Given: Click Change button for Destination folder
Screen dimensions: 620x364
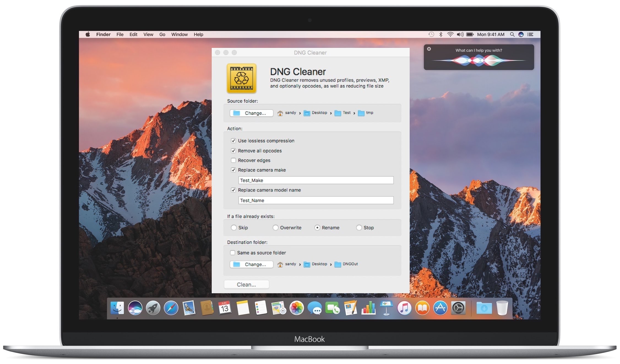Looking at the screenshot, I should click(x=251, y=264).
